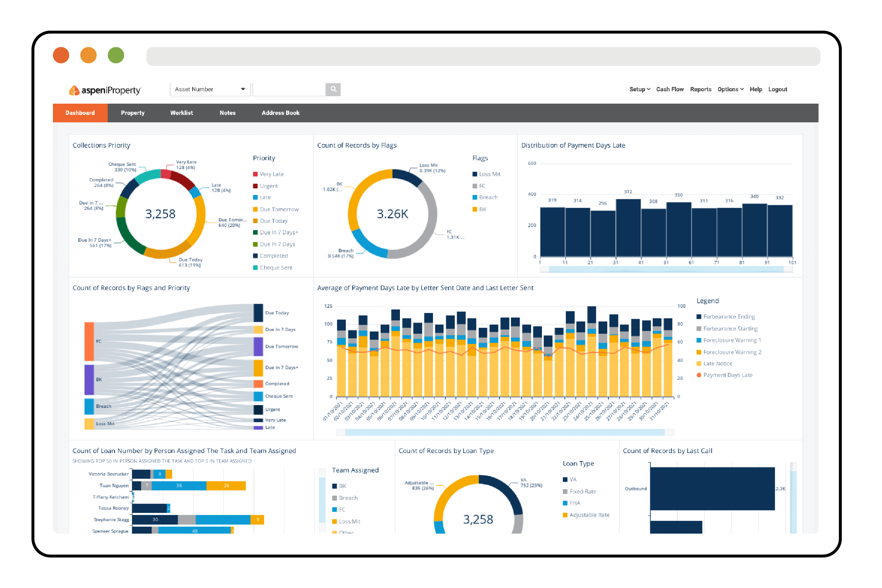Select the Due Tomorrow Sankey node

pos(258,347)
